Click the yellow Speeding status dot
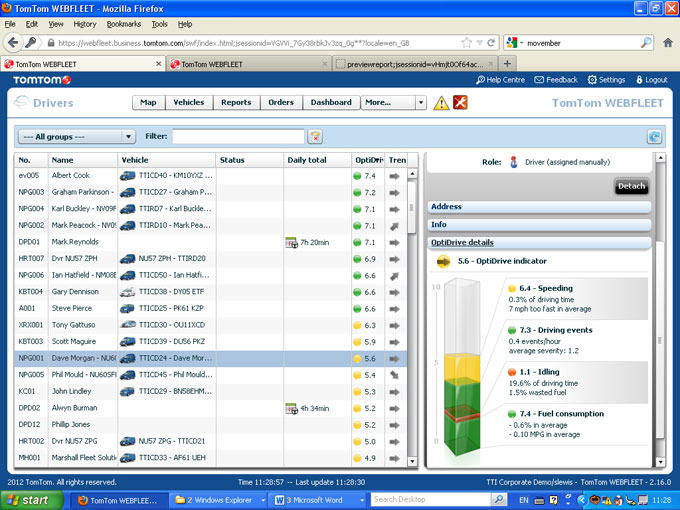 (x=512, y=288)
